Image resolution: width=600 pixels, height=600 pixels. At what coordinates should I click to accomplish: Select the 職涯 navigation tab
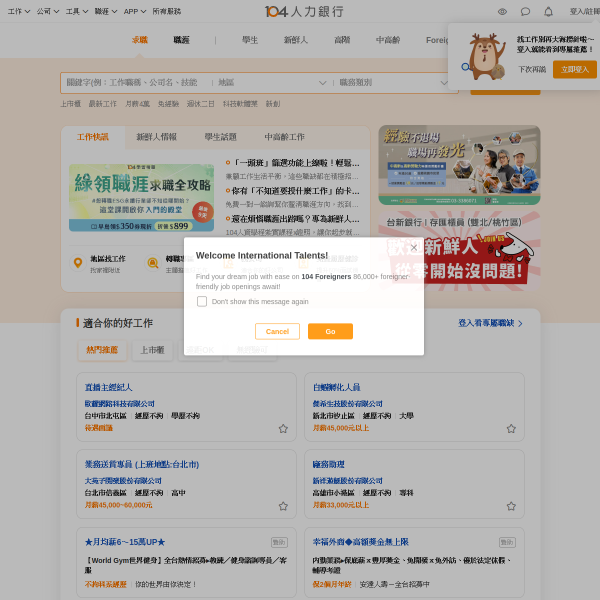coord(181,40)
